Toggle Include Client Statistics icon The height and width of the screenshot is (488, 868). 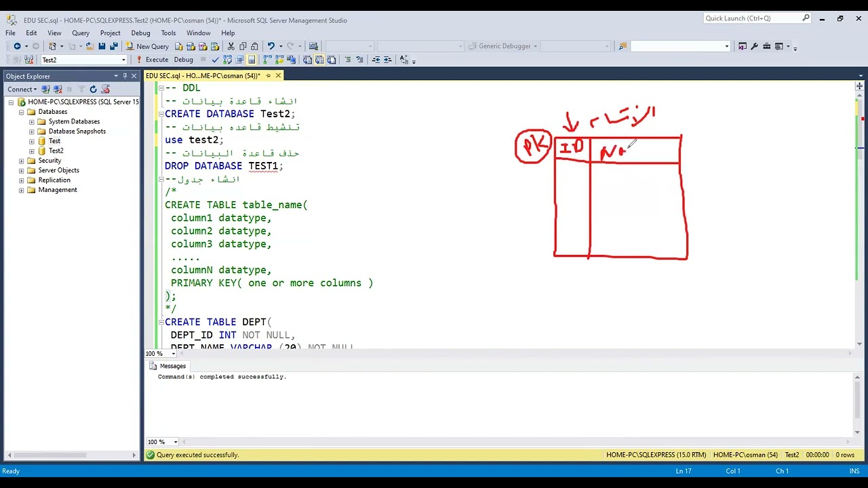click(x=291, y=60)
